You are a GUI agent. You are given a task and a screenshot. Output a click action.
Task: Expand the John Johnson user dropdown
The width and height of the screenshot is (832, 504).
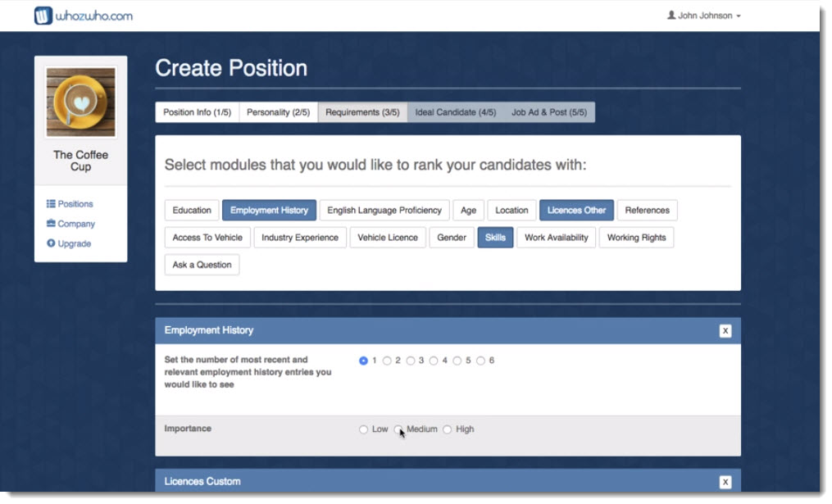[705, 16]
